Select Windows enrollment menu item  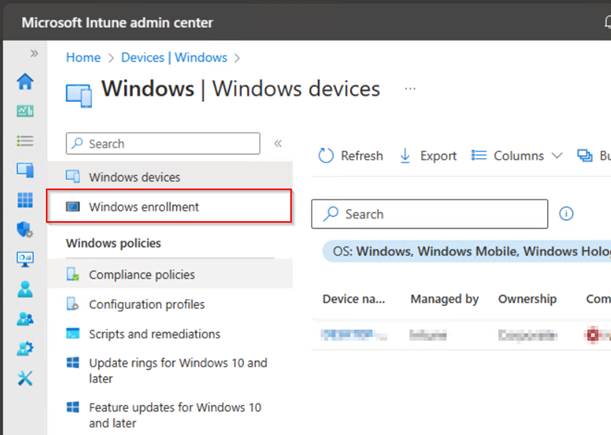(143, 207)
